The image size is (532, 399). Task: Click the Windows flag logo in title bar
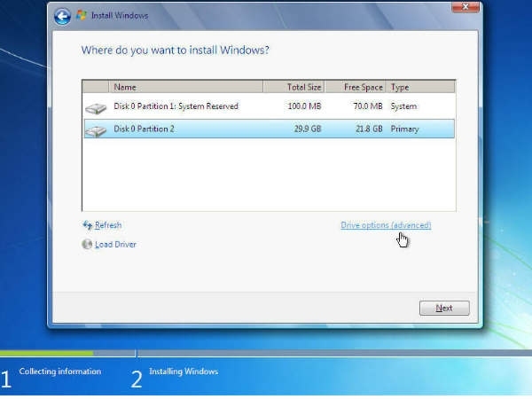[x=81, y=15]
